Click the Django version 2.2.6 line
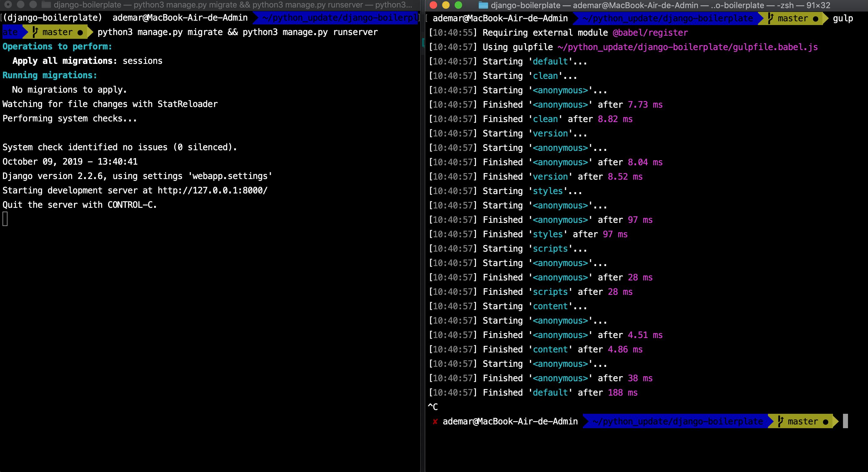The width and height of the screenshot is (868, 472). click(137, 176)
